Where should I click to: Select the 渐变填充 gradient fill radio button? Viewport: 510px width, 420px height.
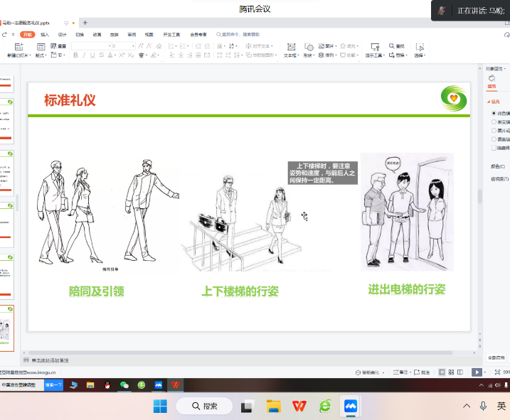(x=494, y=122)
